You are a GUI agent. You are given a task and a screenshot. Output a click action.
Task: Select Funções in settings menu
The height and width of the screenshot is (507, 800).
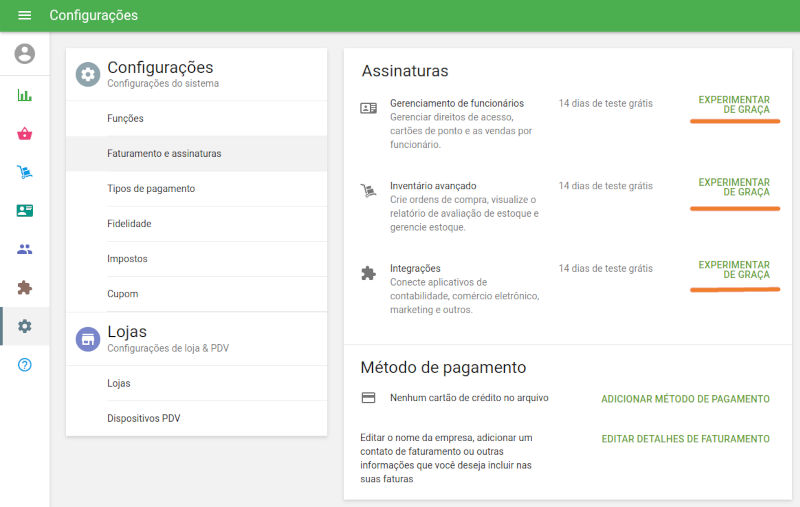click(196, 118)
